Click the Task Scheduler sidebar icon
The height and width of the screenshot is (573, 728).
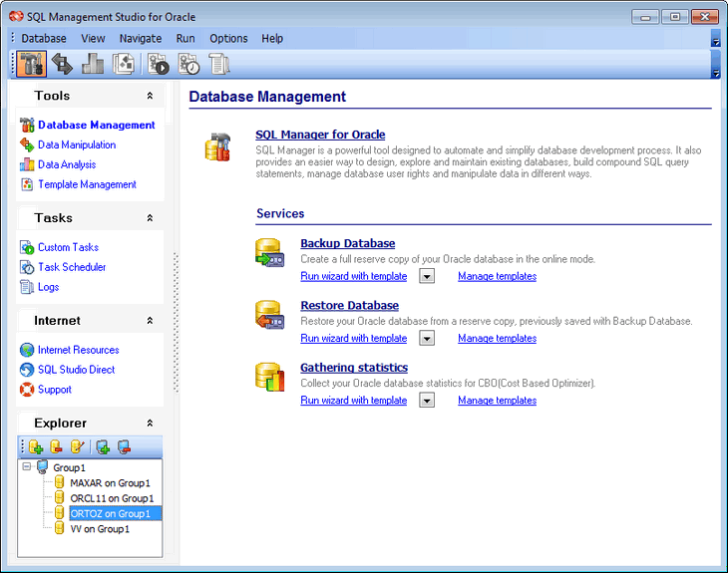point(27,267)
